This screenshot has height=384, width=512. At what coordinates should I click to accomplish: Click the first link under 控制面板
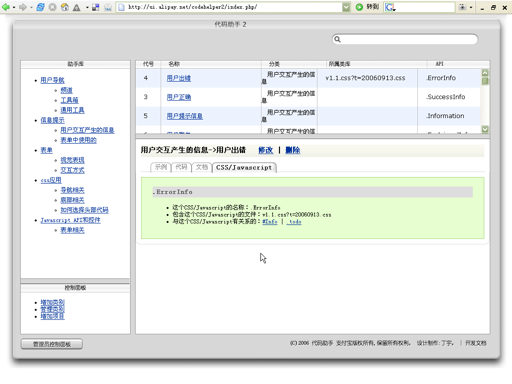(52, 302)
